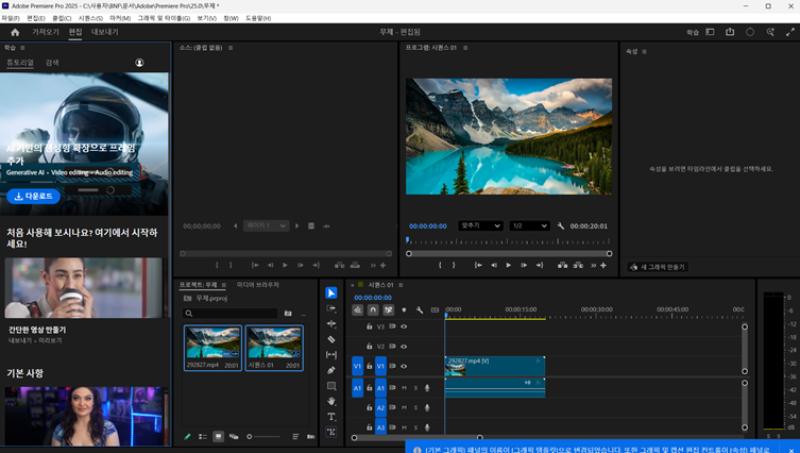Select the Track Select Forward tool
The height and width of the screenshot is (453, 800).
coord(331,309)
